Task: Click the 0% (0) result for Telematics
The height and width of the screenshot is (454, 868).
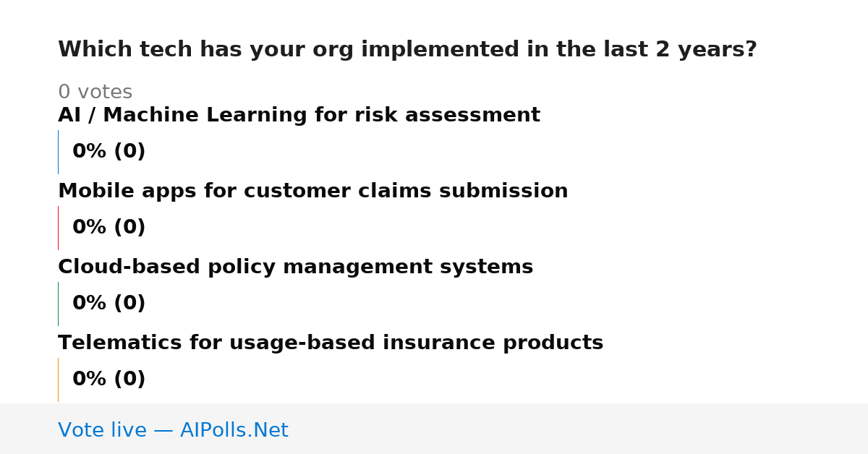Action: tap(109, 380)
